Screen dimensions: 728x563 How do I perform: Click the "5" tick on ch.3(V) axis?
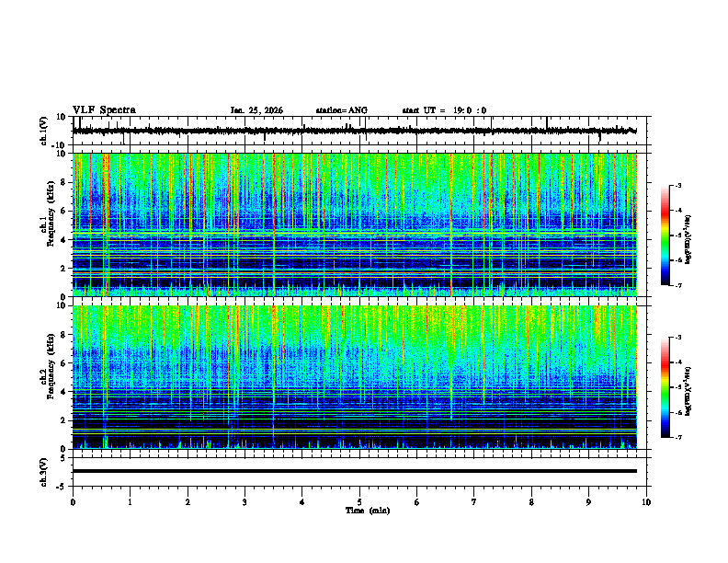coord(63,458)
